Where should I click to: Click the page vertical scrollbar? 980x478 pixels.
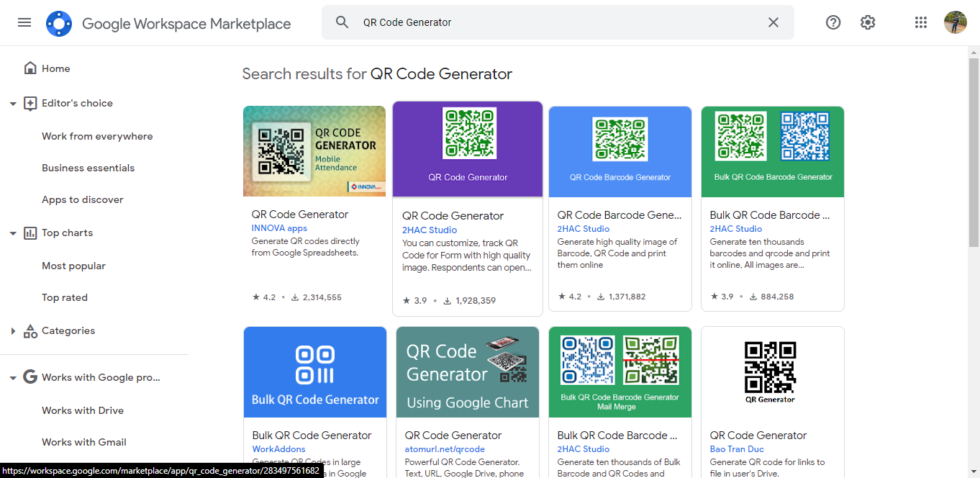pos(974,153)
